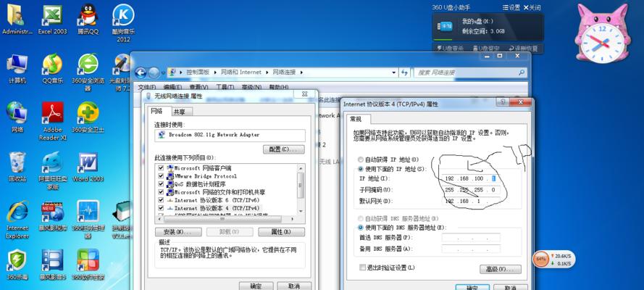Click the 子网掩码 input field
Viewport: 644px width, 290px height.
tap(472, 190)
